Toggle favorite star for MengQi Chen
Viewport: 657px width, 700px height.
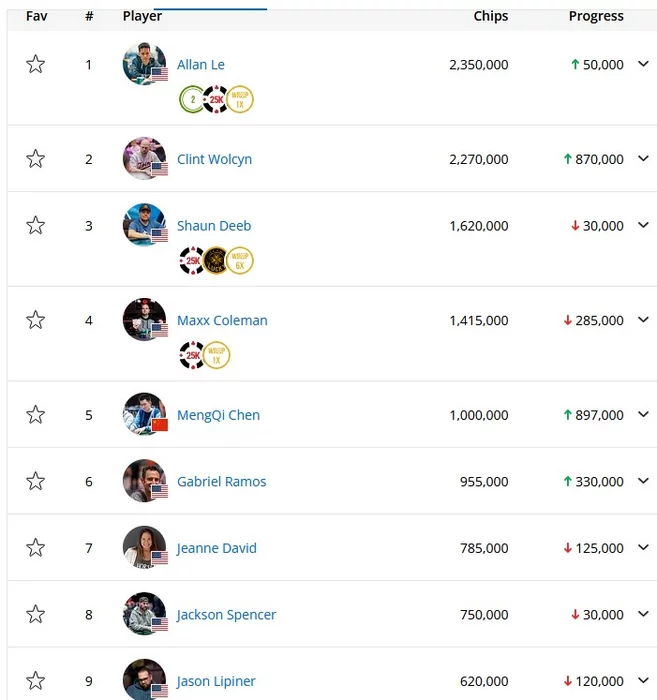36,415
